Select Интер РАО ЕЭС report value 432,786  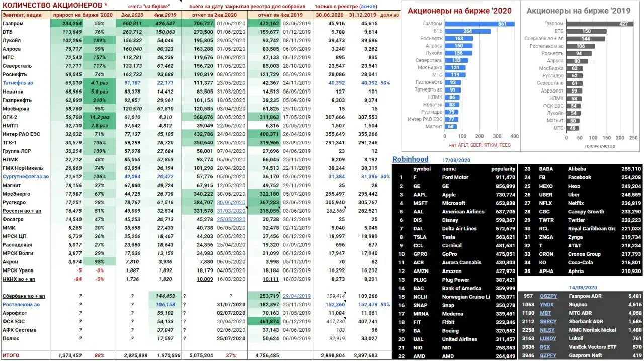click(x=204, y=134)
